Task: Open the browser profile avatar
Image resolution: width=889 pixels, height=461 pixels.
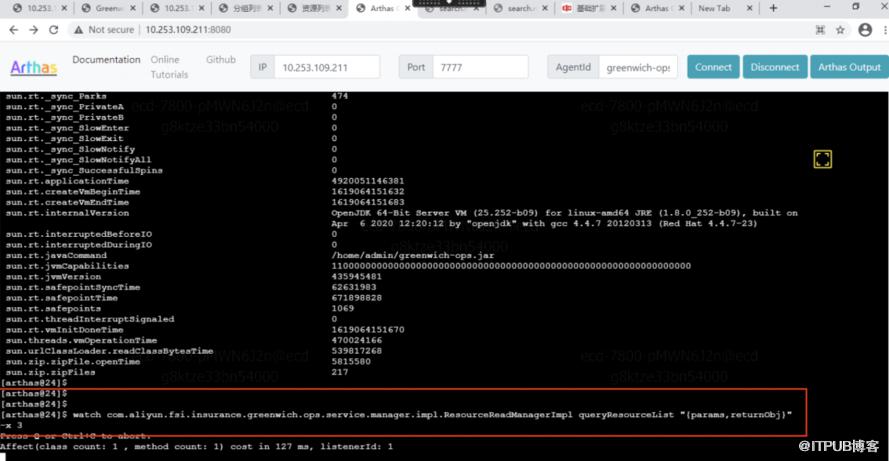Action: tap(865, 29)
